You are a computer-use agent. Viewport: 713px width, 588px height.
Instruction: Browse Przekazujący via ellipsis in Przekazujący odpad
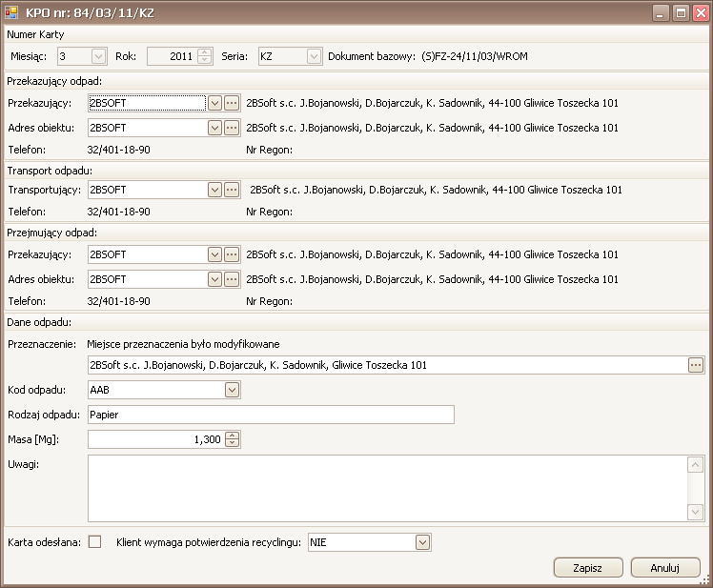(232, 103)
